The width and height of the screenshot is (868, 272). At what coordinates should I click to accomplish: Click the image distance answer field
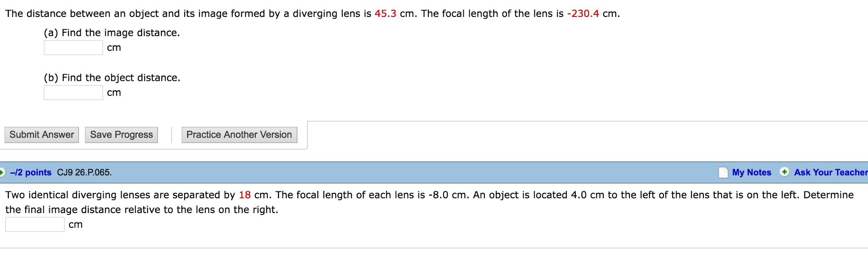click(x=73, y=47)
